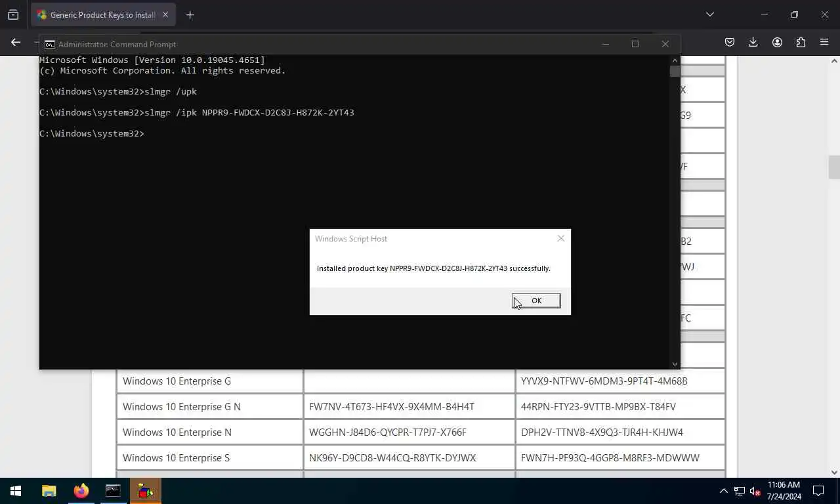Click the Command Prompt scroll up arrow
Image resolution: width=840 pixels, height=504 pixels.
pos(675,60)
